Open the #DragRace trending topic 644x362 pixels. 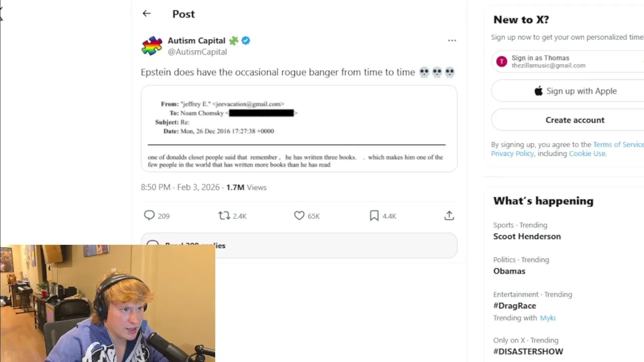(x=514, y=306)
